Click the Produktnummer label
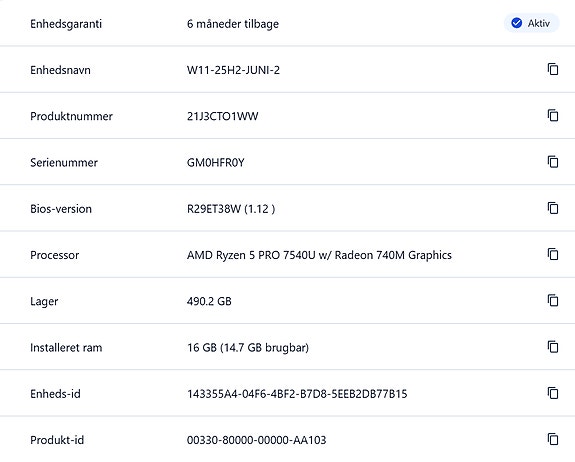The height and width of the screenshot is (462, 575). click(x=72, y=116)
